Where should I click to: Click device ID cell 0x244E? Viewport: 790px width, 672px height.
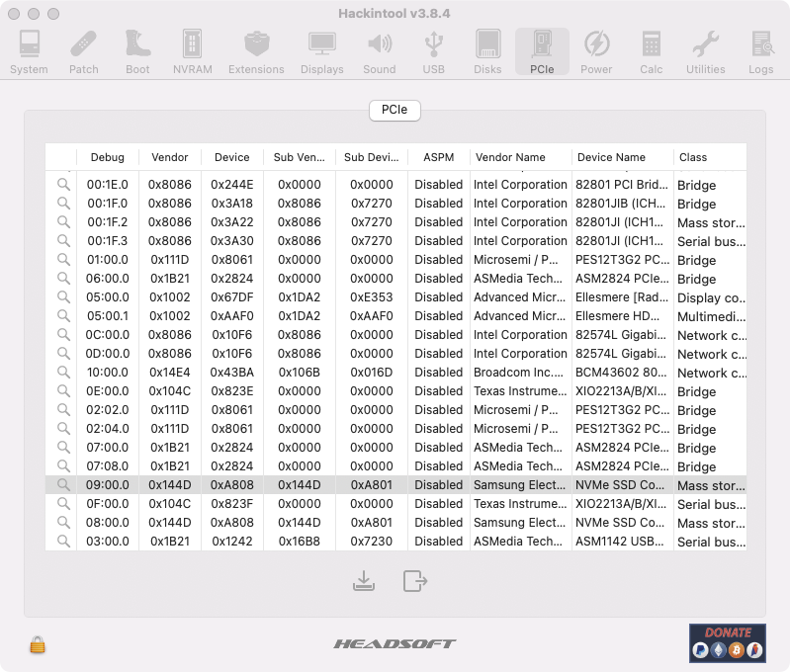231,185
